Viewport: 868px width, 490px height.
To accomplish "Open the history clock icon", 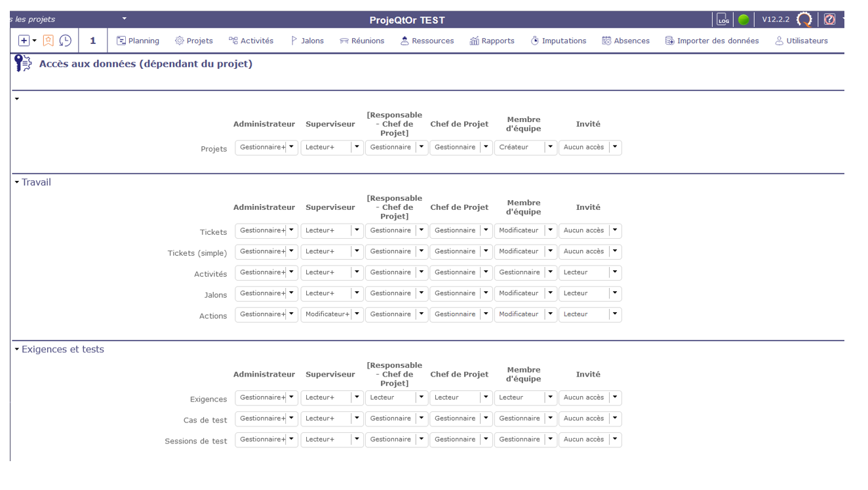I will [x=66, y=41].
